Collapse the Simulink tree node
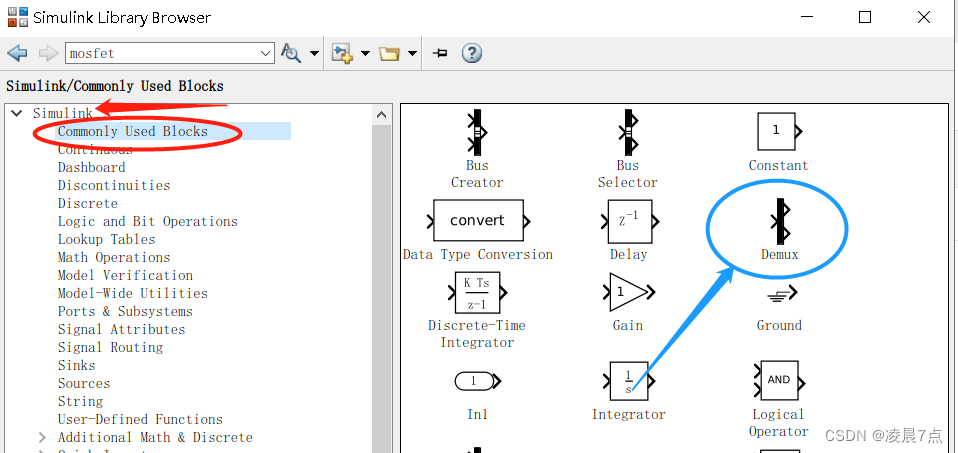The height and width of the screenshot is (453, 958). coord(16,113)
